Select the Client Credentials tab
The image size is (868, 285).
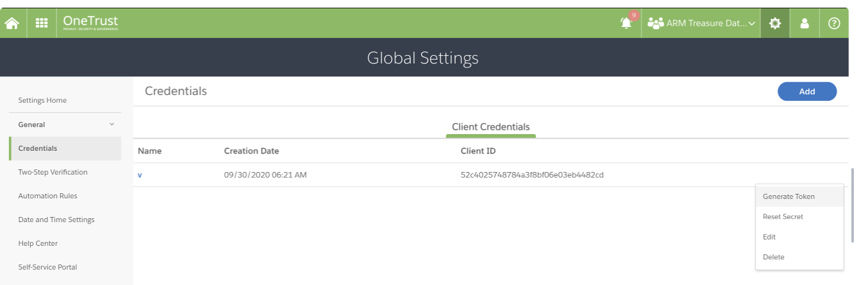point(490,127)
